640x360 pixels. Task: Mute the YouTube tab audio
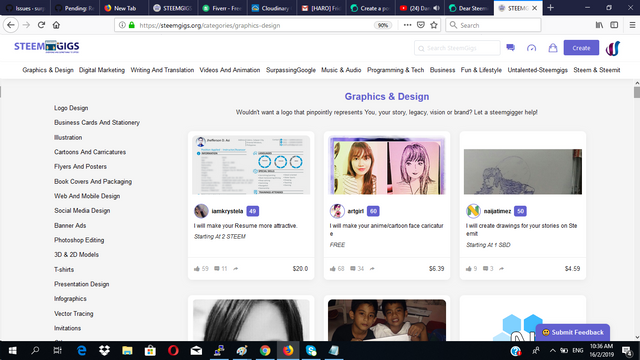[x=436, y=8]
